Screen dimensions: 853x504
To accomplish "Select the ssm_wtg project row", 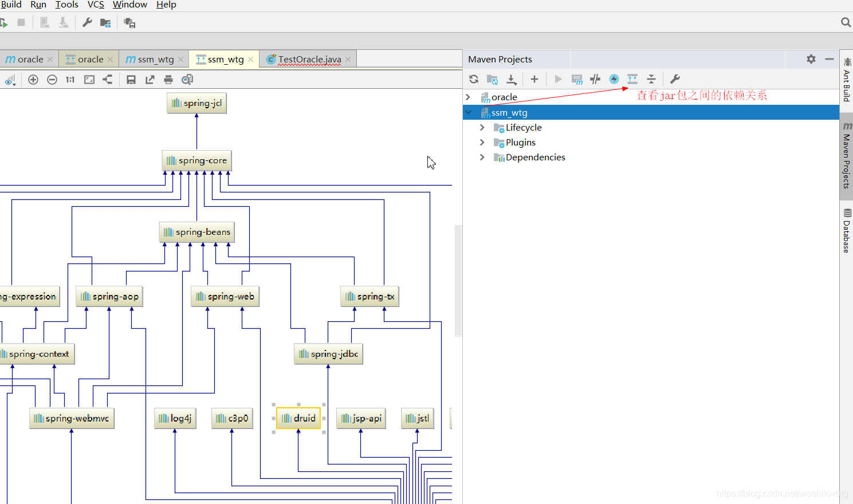I will click(651, 112).
